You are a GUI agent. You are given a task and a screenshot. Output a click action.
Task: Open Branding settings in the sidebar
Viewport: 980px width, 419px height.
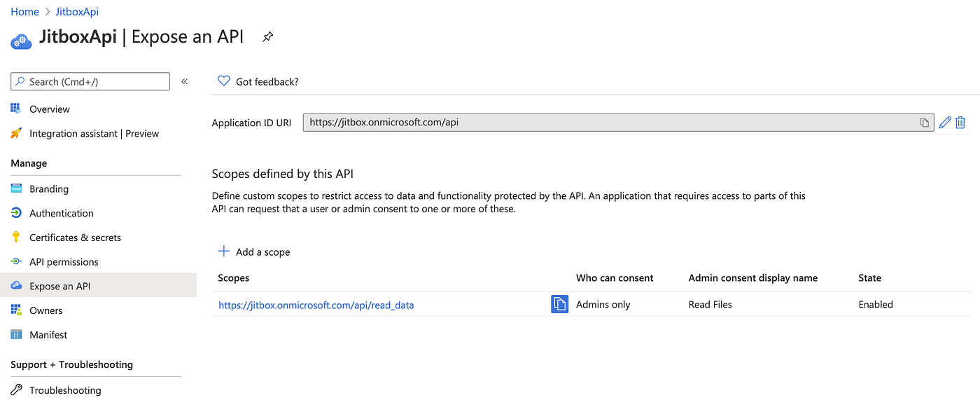49,188
